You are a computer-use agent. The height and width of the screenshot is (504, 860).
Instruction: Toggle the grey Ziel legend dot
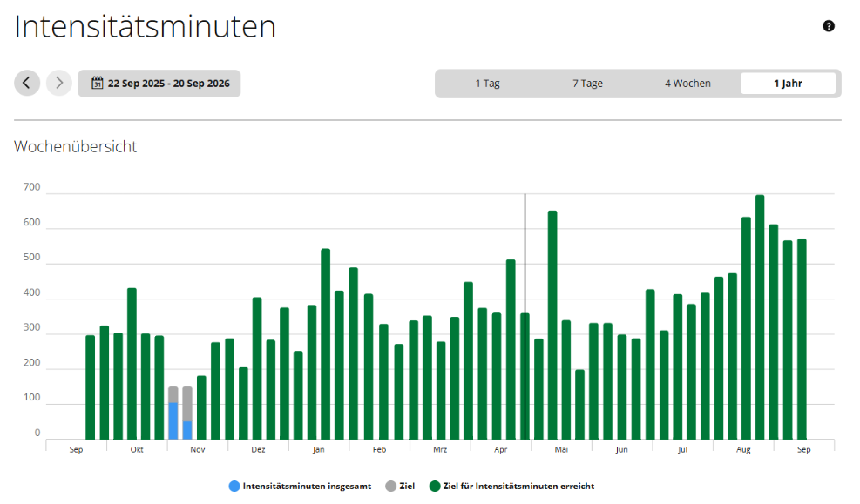[390, 486]
